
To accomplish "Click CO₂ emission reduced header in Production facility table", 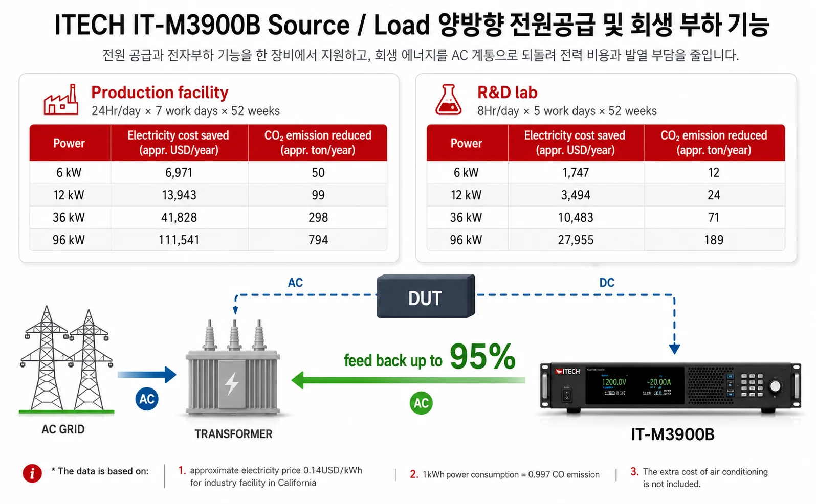I will click(x=318, y=143).
